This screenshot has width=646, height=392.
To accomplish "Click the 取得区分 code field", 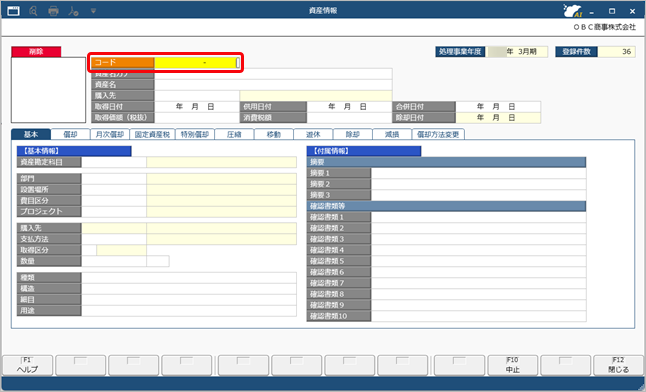I will (89, 250).
